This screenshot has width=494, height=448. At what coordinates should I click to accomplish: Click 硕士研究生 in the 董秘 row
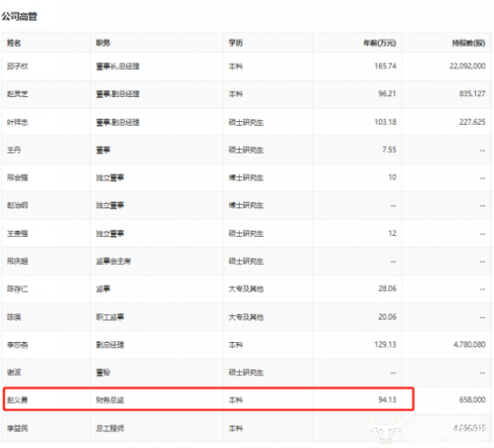pyautogui.click(x=246, y=373)
